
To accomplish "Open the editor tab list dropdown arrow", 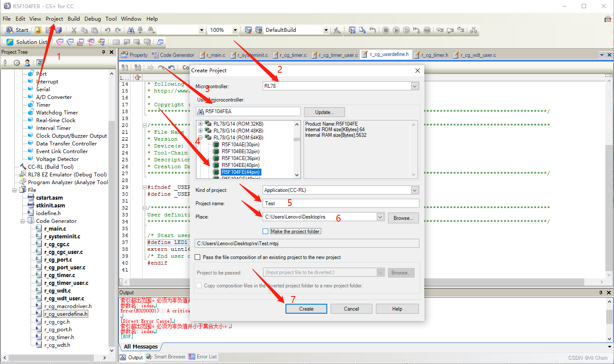I will point(602,55).
